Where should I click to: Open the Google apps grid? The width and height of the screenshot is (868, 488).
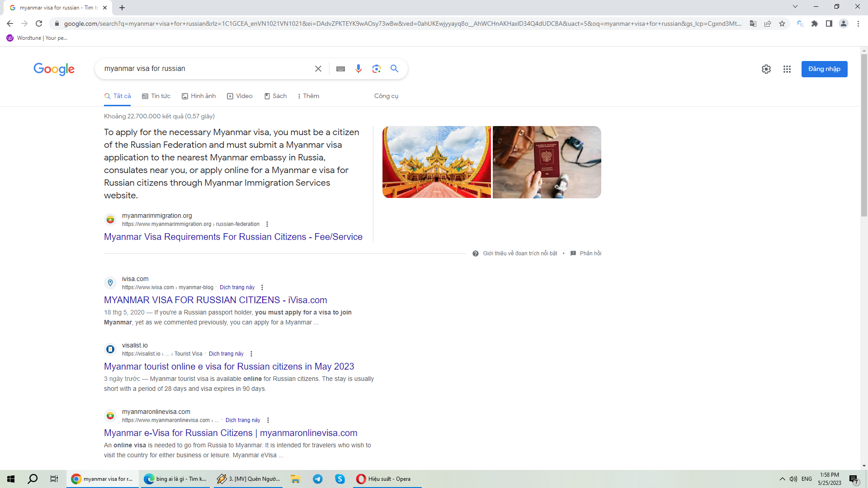click(787, 69)
